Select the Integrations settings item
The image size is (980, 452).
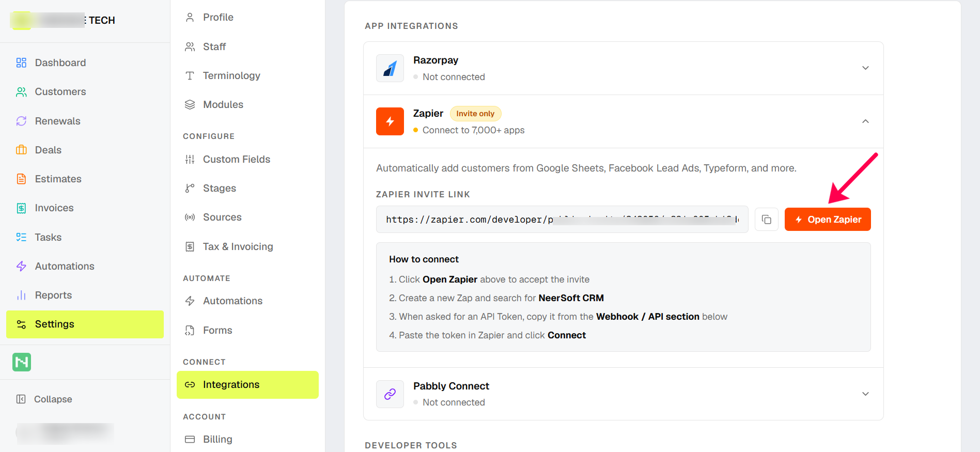pos(247,385)
